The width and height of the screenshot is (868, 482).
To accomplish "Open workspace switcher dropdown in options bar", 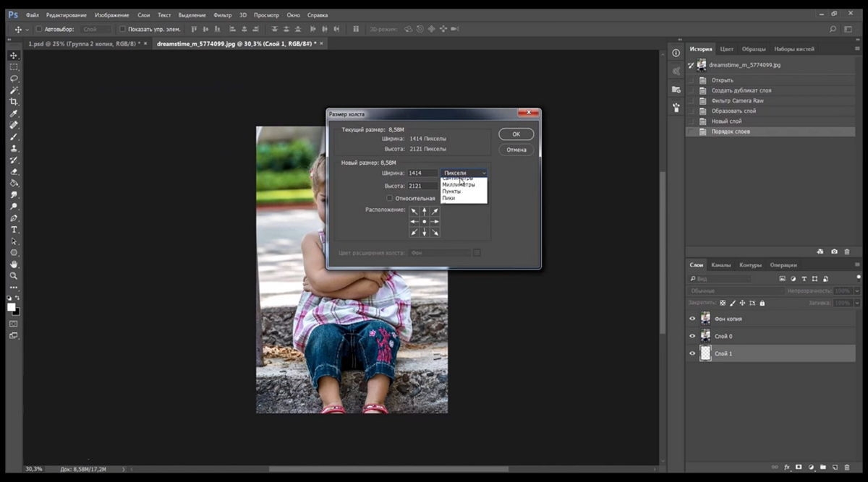I will coord(847,29).
